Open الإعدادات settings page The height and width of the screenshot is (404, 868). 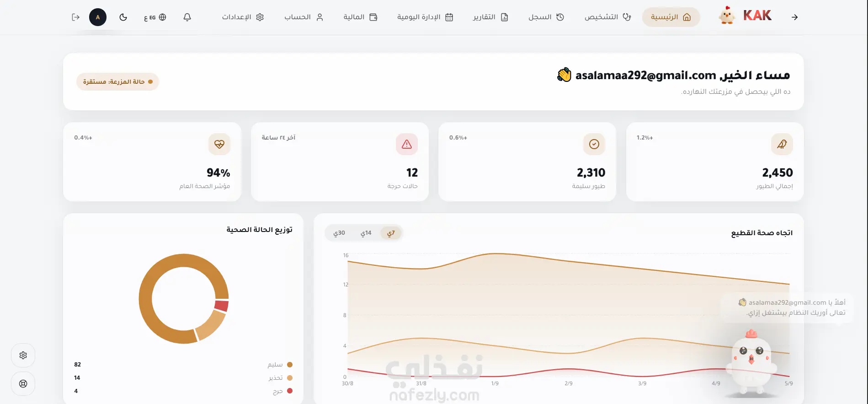click(243, 17)
